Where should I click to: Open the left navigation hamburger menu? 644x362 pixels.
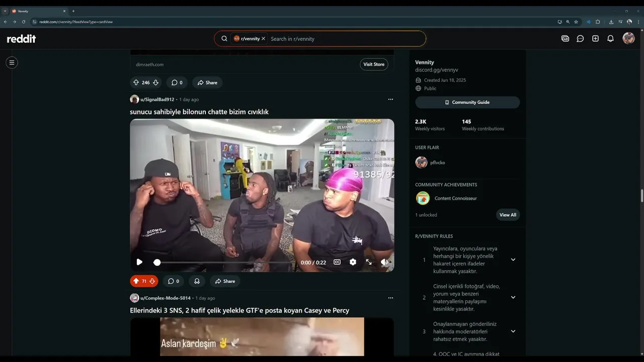click(12, 62)
